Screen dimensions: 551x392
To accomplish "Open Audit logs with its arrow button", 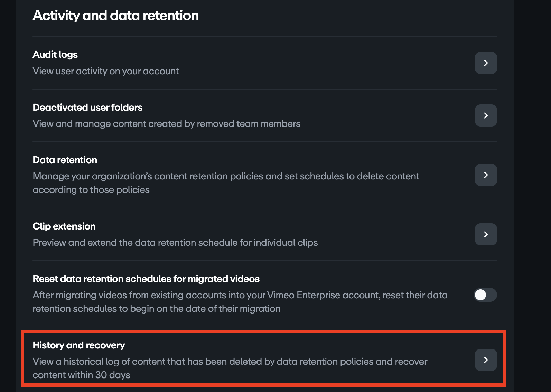I will [486, 63].
